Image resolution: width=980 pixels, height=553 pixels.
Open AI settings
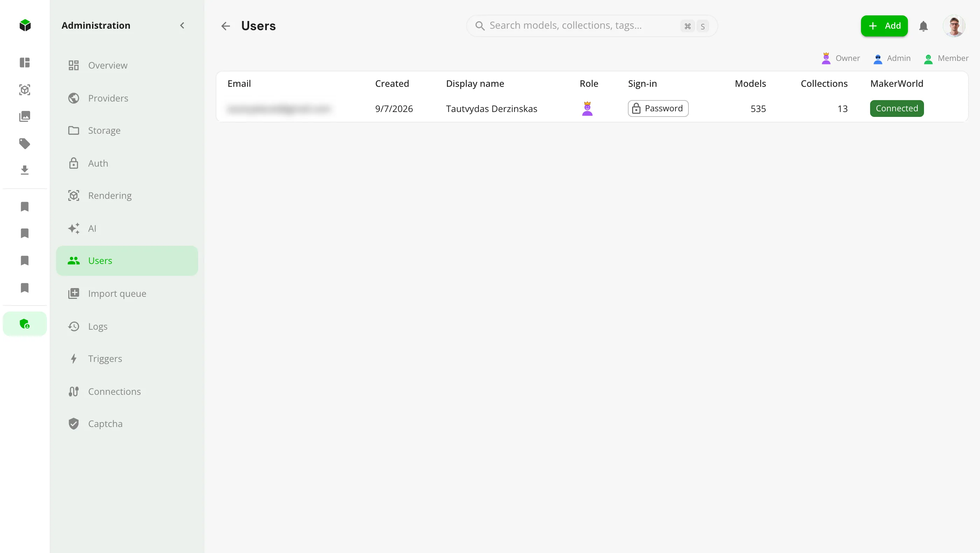click(x=127, y=228)
